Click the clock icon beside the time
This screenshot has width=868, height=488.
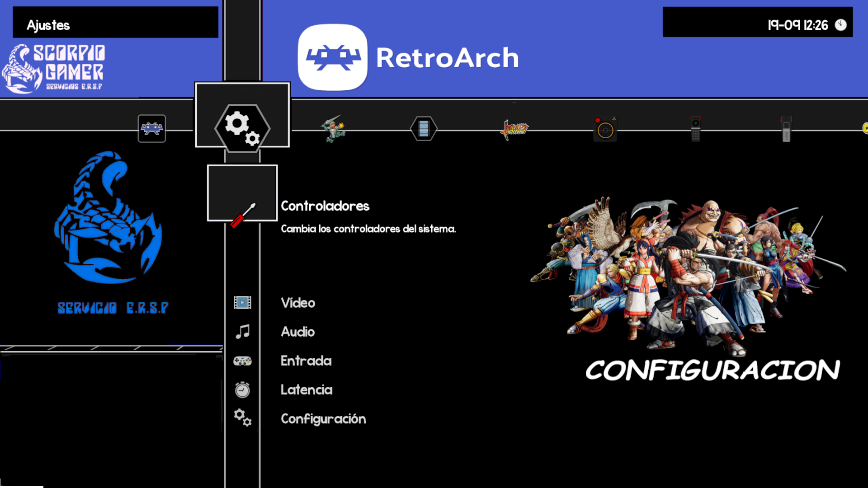point(840,25)
